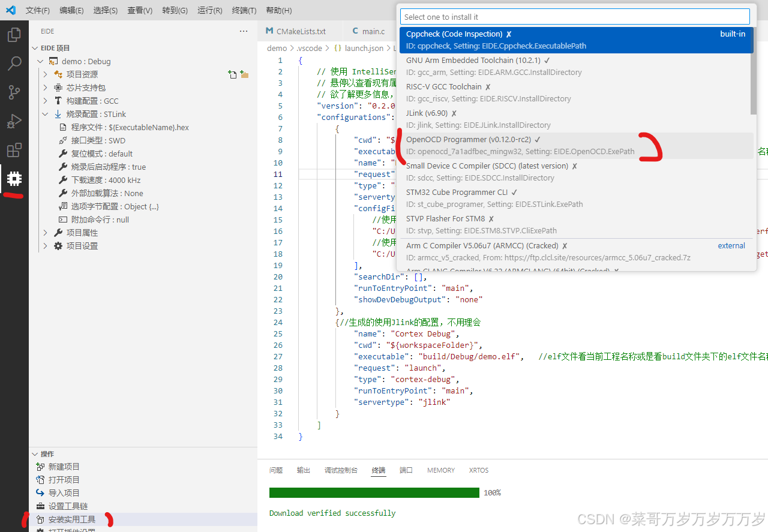The height and width of the screenshot is (532, 768).
Task: Click the 'Select one to install it' input
Action: pyautogui.click(x=575, y=17)
